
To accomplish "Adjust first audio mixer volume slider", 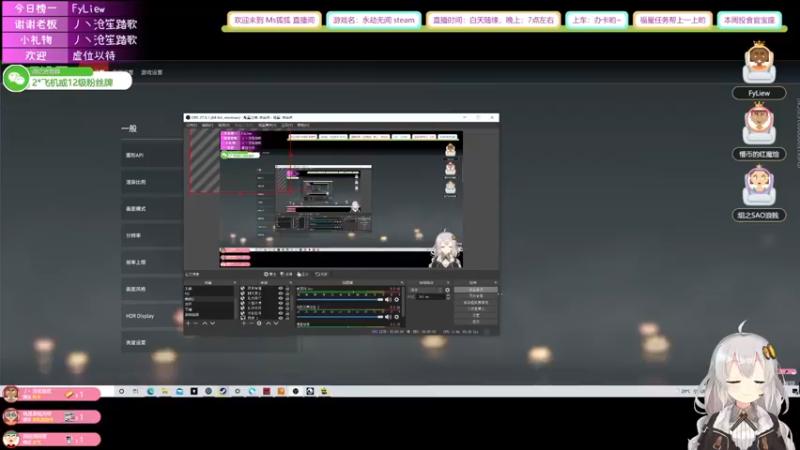I will (x=340, y=299).
